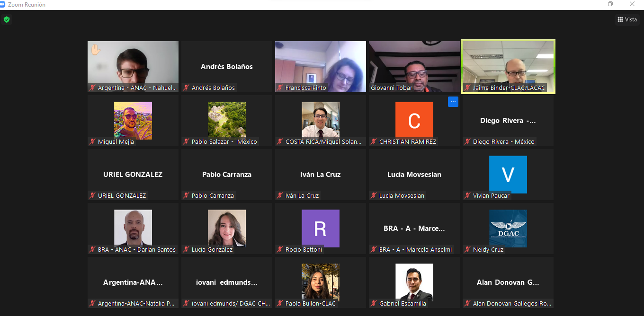Select Miguel Mejia's colorful profile picture

point(133,120)
